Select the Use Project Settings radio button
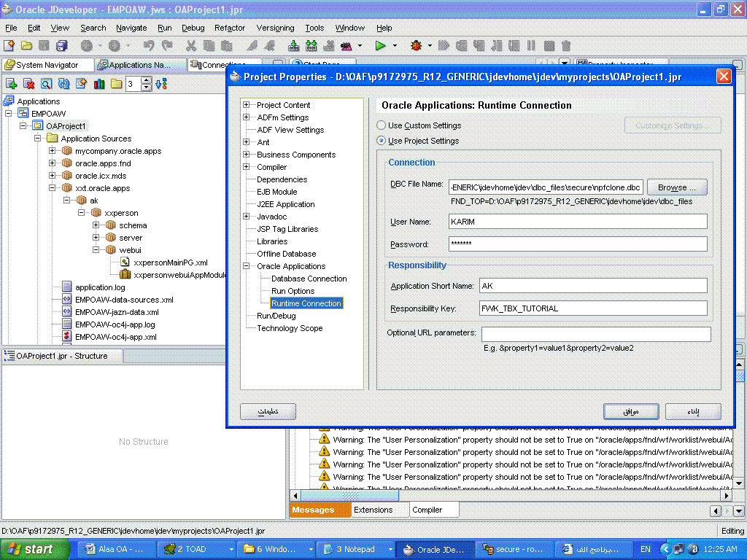The height and width of the screenshot is (560, 747). [381, 141]
